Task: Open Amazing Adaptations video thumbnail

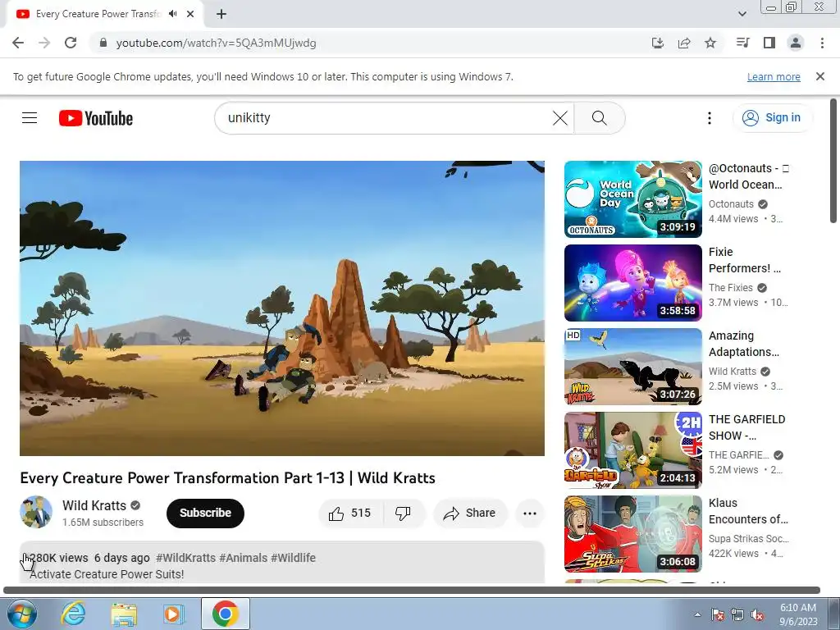Action: pyautogui.click(x=633, y=367)
